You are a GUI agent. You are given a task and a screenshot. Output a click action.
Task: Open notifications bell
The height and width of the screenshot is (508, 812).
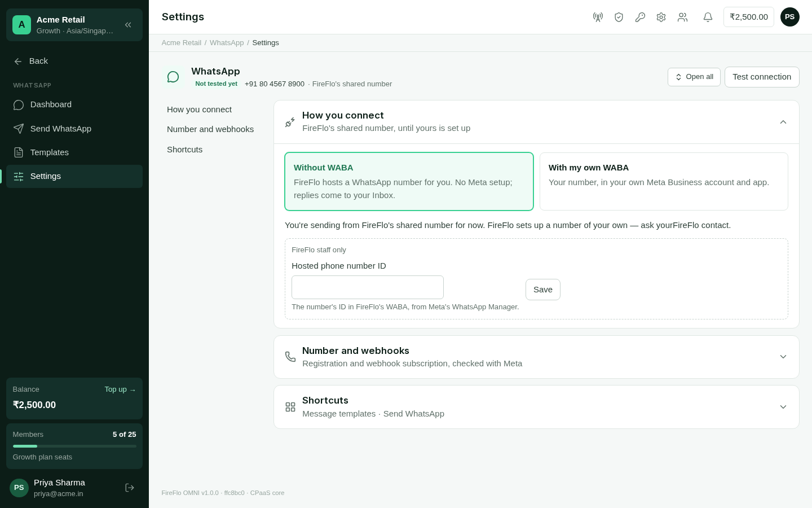[x=708, y=17]
